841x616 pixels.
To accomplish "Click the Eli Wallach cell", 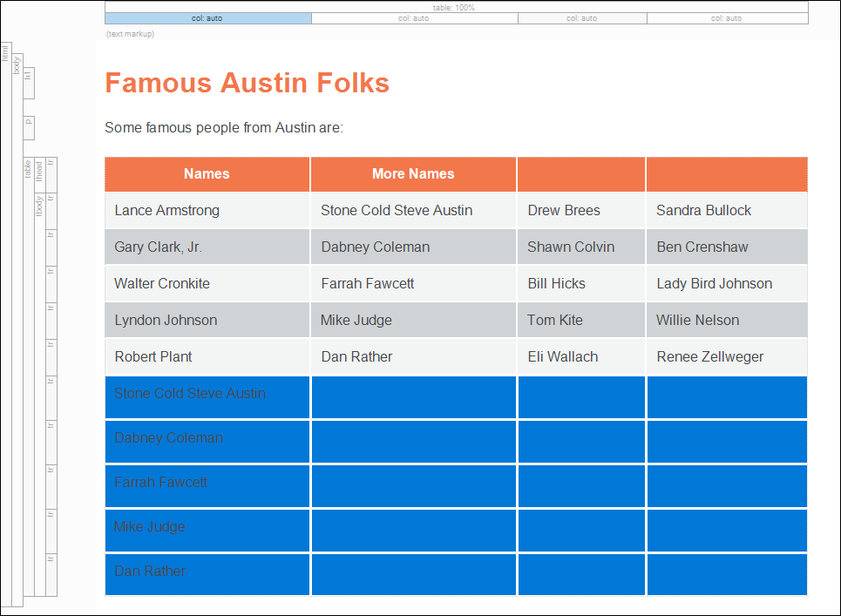I will (x=581, y=356).
